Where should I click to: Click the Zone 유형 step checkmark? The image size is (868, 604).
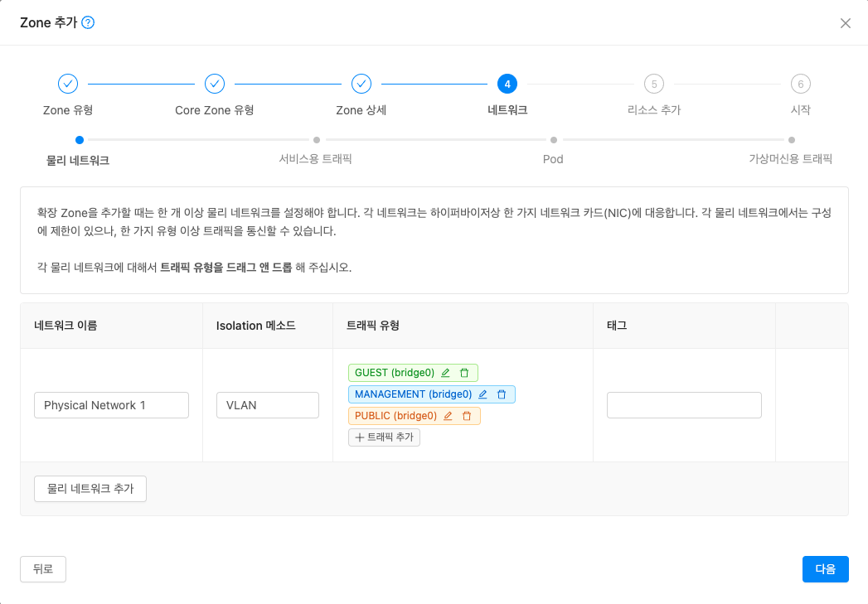(68, 84)
